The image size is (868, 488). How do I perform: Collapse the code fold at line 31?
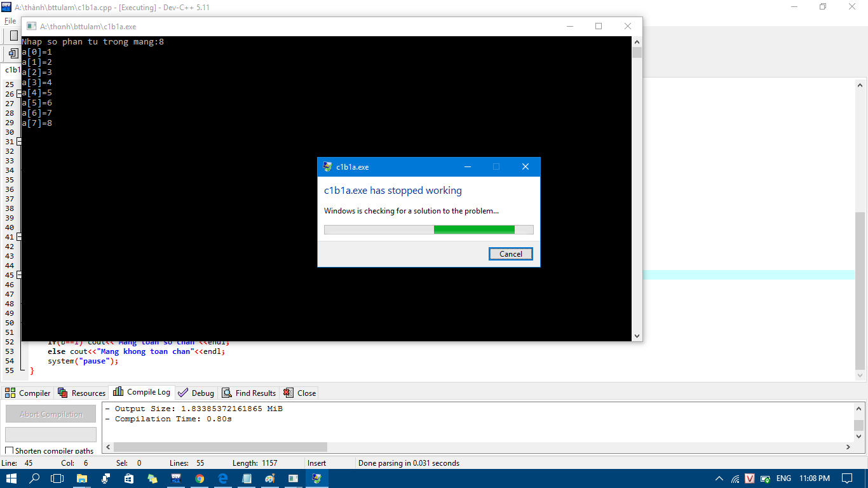pos(19,142)
